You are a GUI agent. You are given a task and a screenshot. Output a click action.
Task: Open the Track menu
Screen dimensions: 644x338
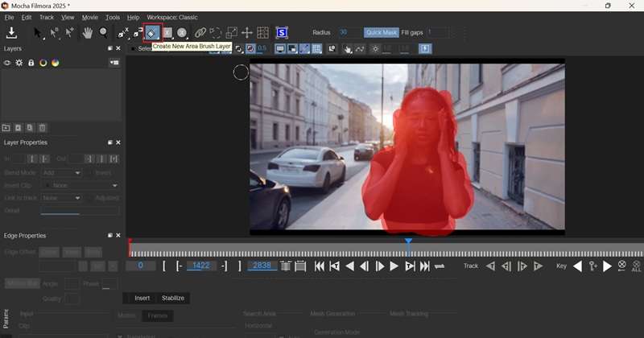(47, 17)
